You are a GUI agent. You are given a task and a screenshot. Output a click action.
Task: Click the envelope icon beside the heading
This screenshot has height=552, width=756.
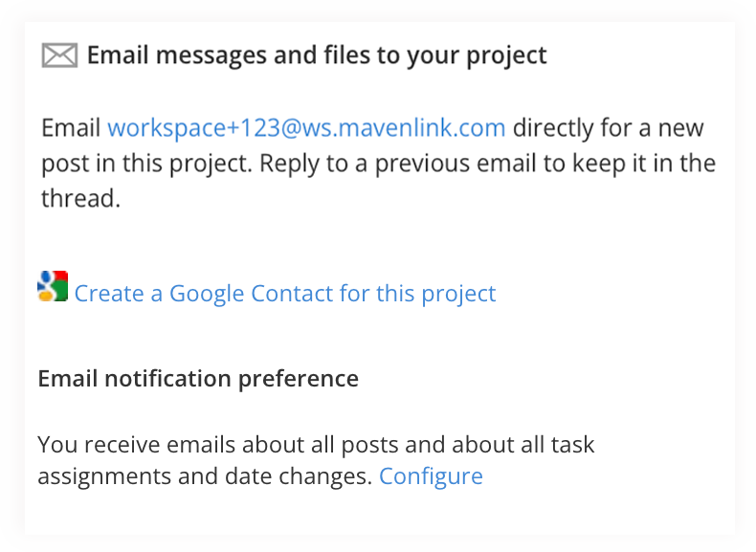tap(59, 56)
